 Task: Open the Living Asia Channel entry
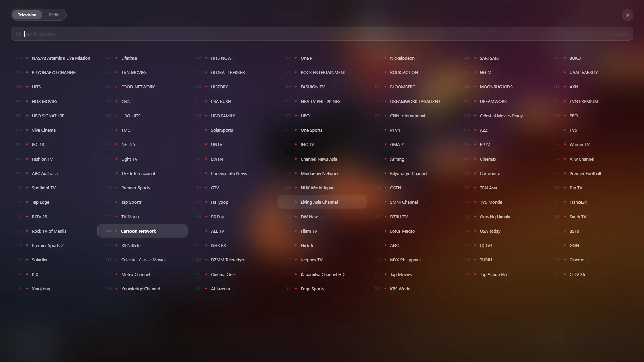[322, 202]
